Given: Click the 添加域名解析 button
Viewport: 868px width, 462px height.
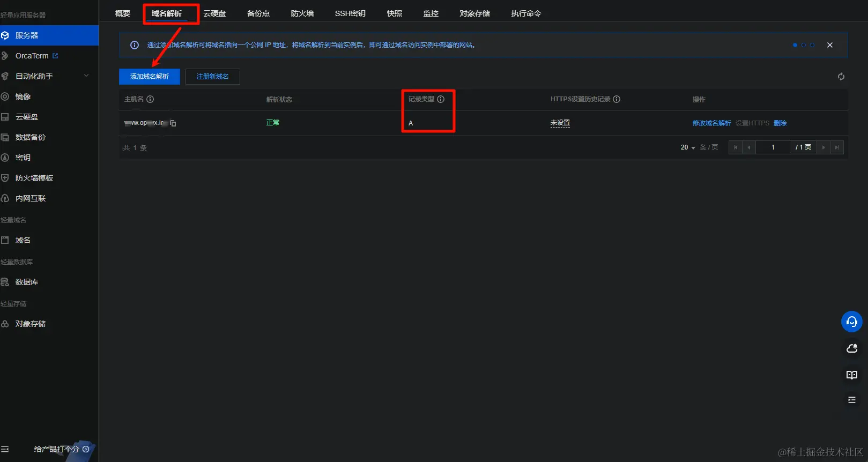Looking at the screenshot, I should point(150,77).
